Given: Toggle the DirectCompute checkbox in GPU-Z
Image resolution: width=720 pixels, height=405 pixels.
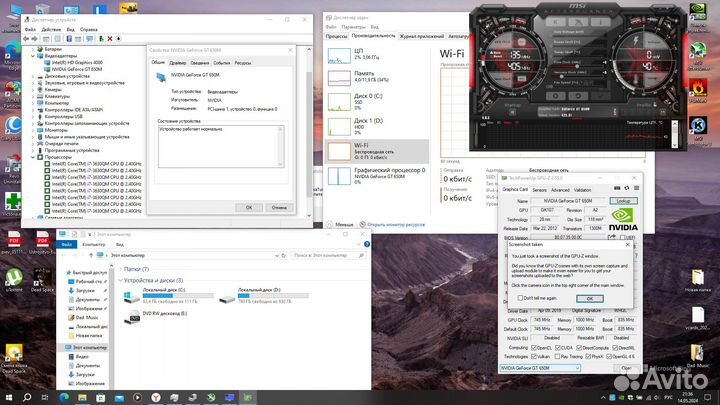Looking at the screenshot, I should (579, 348).
